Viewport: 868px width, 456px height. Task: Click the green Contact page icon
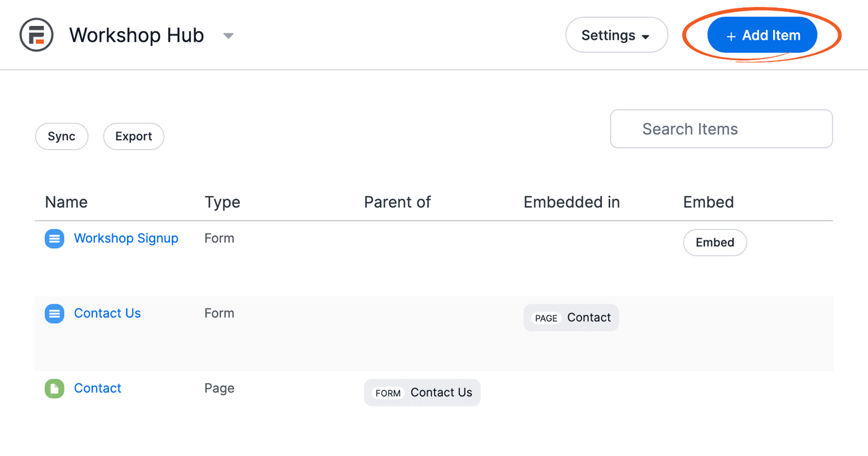(x=55, y=388)
